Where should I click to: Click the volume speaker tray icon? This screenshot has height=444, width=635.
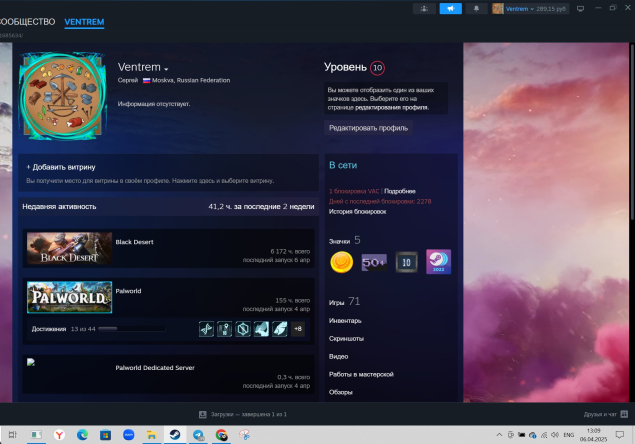(x=555, y=435)
